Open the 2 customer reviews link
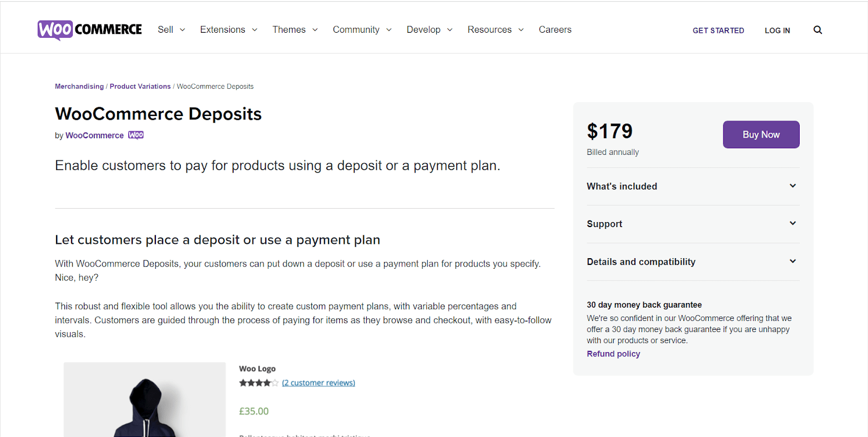Image resolution: width=868 pixels, height=437 pixels. tap(319, 383)
